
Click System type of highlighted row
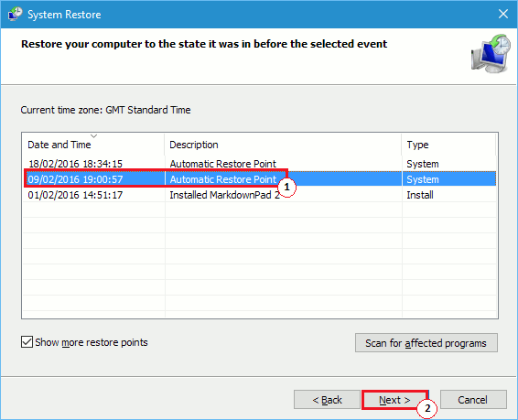click(x=423, y=179)
